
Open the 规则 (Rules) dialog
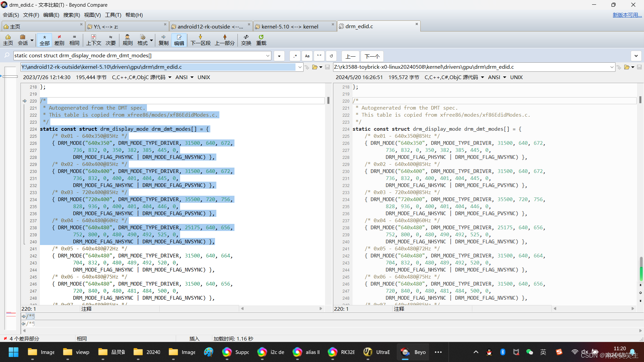[x=127, y=40]
